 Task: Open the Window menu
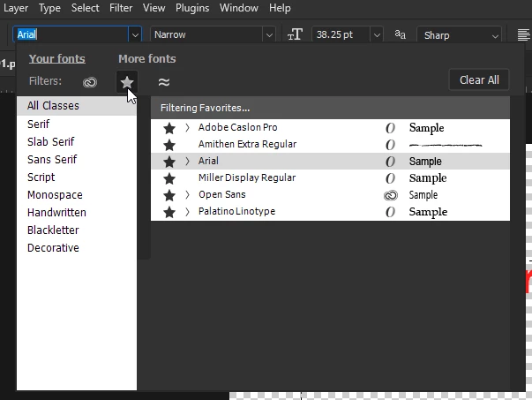point(239,8)
